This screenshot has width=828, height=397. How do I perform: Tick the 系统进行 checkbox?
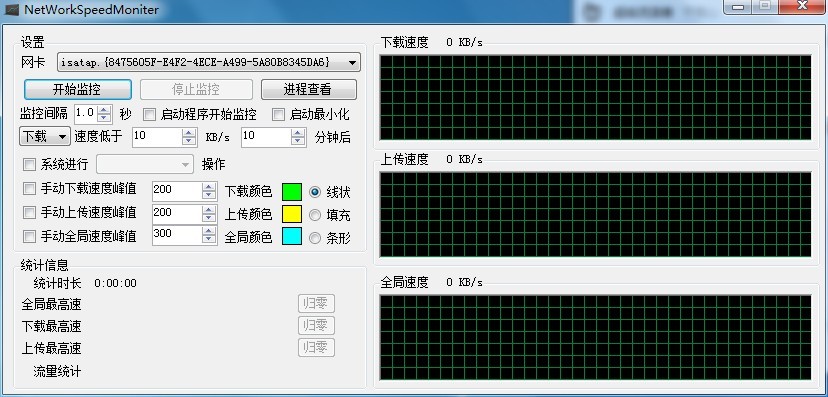pos(29,164)
